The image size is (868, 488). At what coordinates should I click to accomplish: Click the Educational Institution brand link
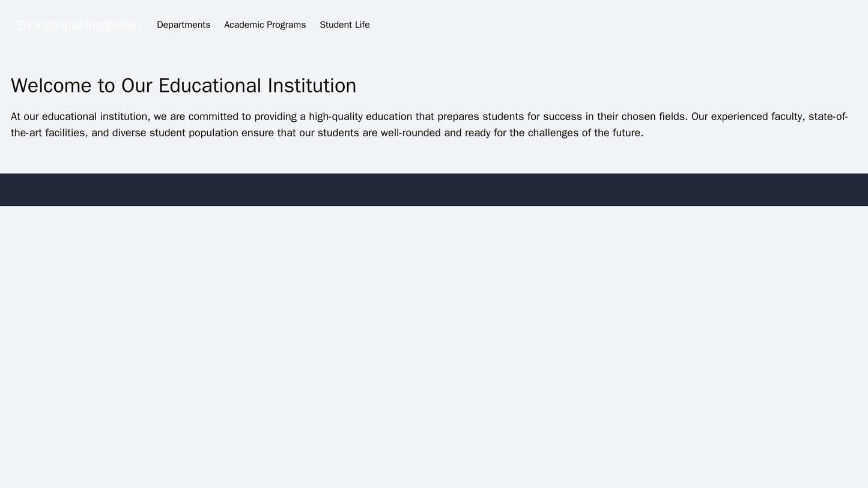tap(78, 25)
